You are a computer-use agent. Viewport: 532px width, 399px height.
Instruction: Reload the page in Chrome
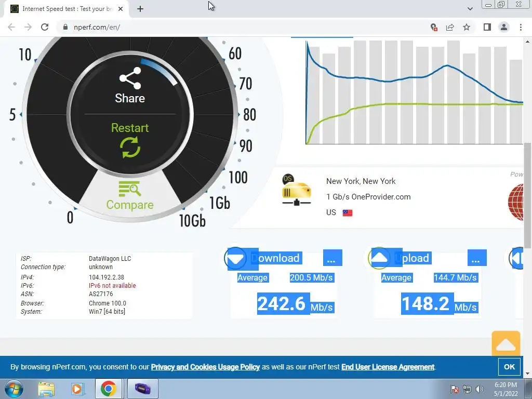point(45,27)
